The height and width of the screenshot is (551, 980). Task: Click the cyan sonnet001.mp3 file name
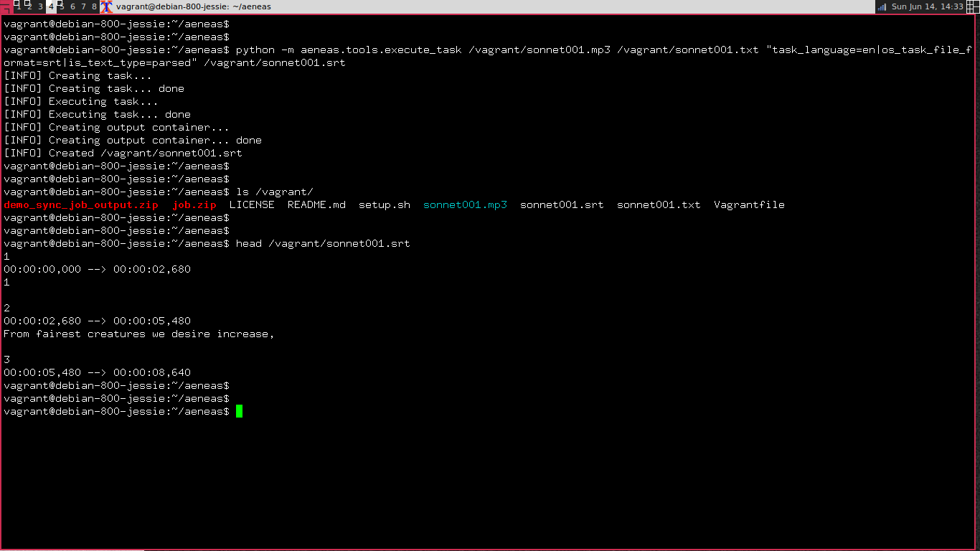[465, 204]
